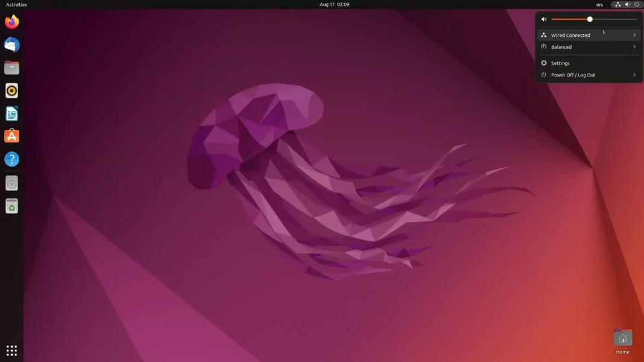This screenshot has width=644, height=362.
Task: Open the clock Aug 11 02:09 calendar
Action: [334, 4]
